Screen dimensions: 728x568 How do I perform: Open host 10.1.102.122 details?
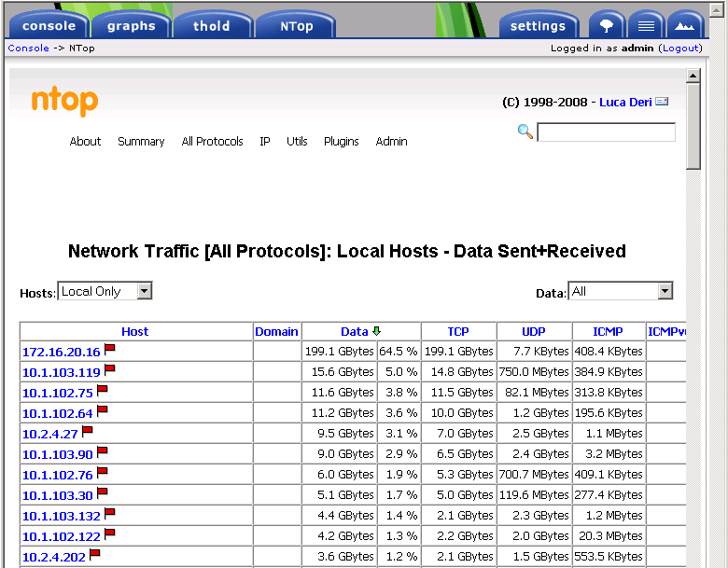[x=62, y=536]
